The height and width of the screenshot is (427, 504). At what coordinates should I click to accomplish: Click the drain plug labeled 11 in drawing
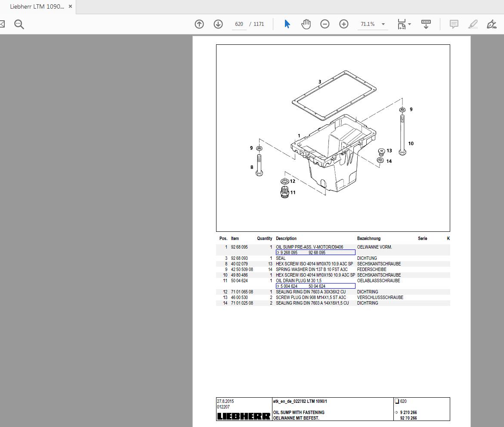click(x=284, y=192)
